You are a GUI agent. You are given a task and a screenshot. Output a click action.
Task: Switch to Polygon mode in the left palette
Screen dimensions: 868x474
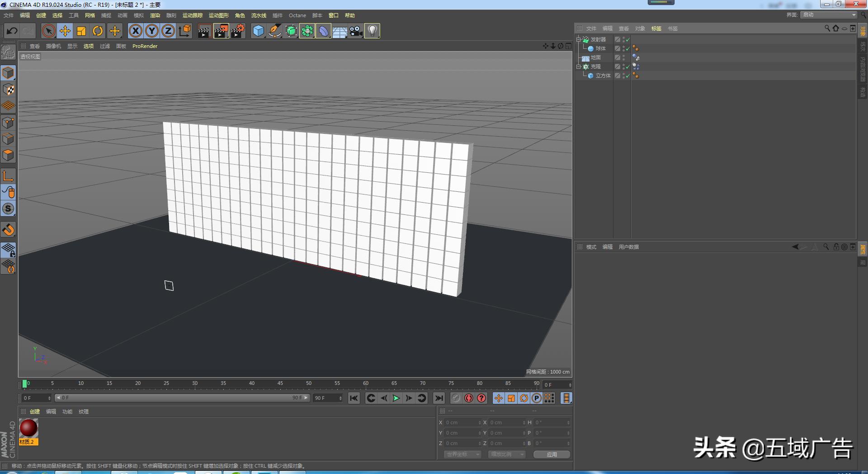8,155
